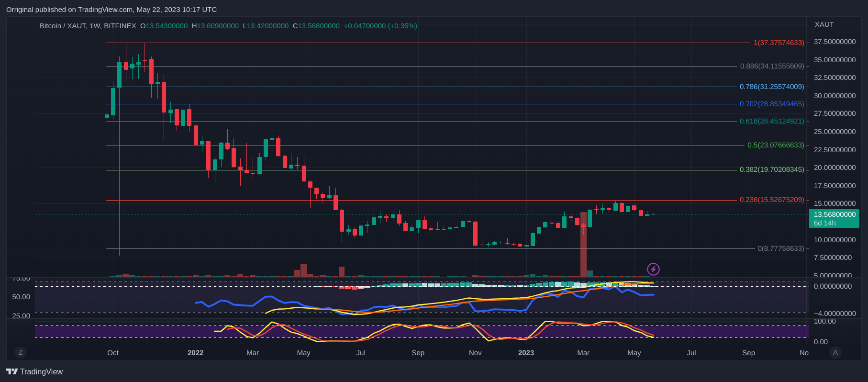Click the XAUT price scale label

pos(824,24)
